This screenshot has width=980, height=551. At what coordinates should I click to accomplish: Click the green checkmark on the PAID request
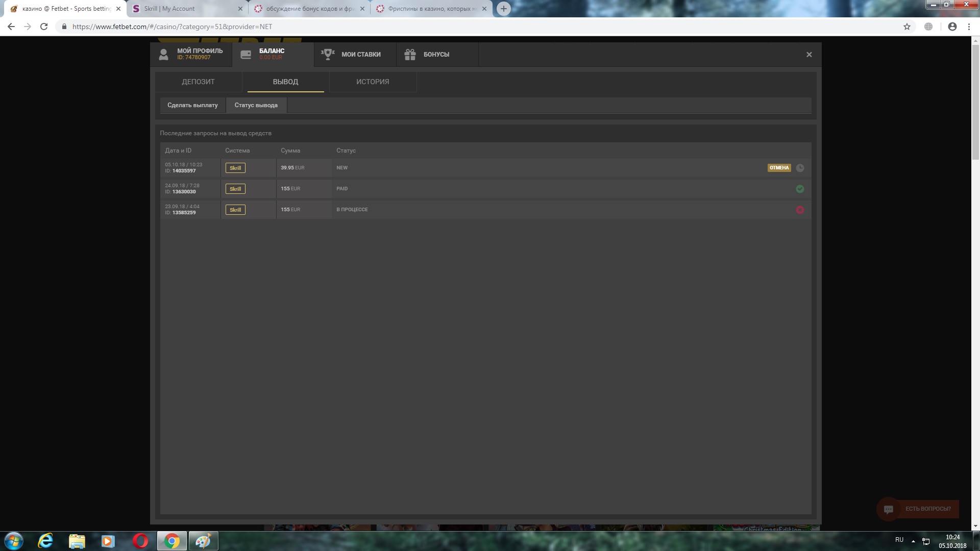pos(800,189)
